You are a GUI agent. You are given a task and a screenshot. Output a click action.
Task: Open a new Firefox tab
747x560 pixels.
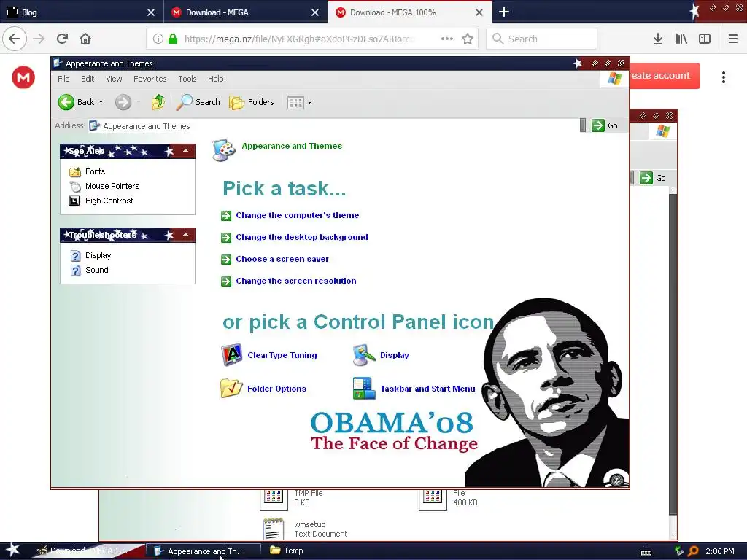(x=503, y=12)
